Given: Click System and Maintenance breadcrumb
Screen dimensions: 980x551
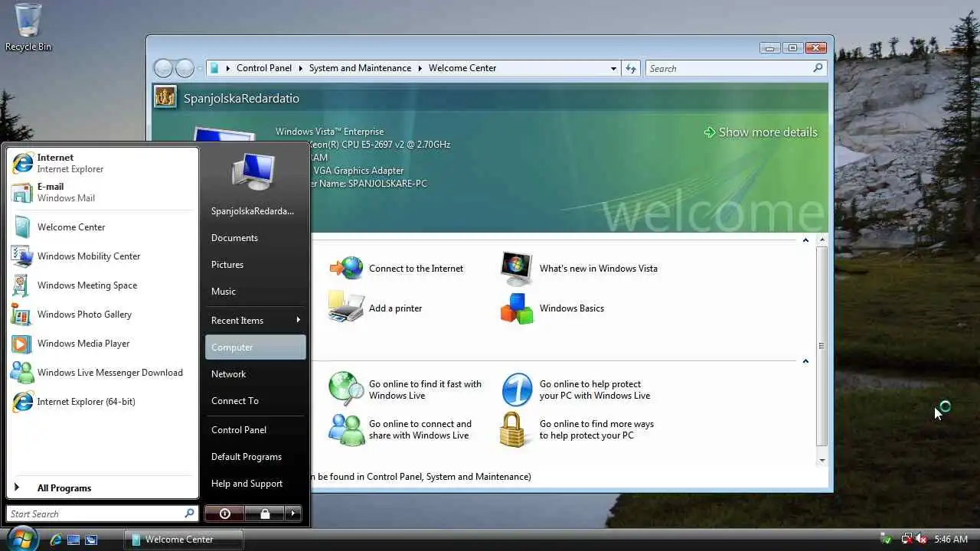Looking at the screenshot, I should pyautogui.click(x=360, y=68).
